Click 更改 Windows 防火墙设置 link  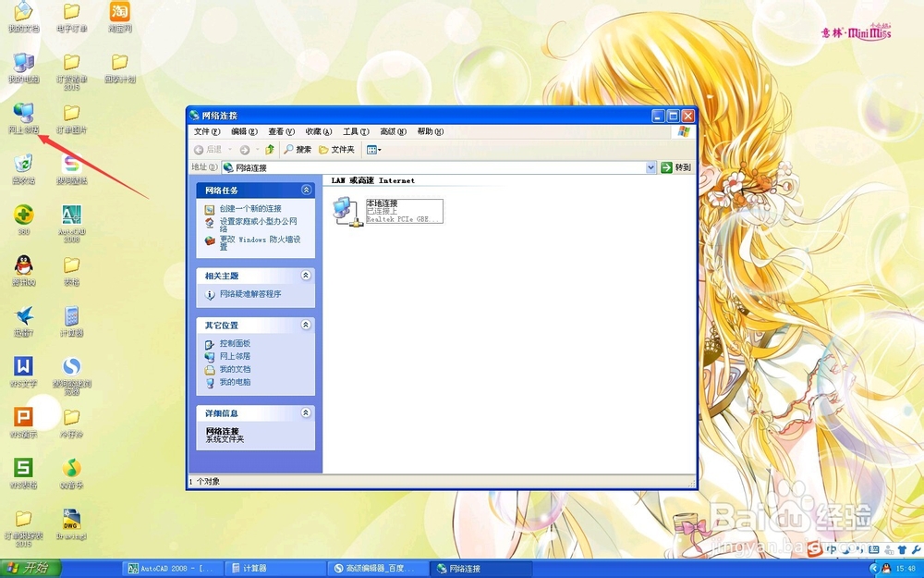point(260,243)
